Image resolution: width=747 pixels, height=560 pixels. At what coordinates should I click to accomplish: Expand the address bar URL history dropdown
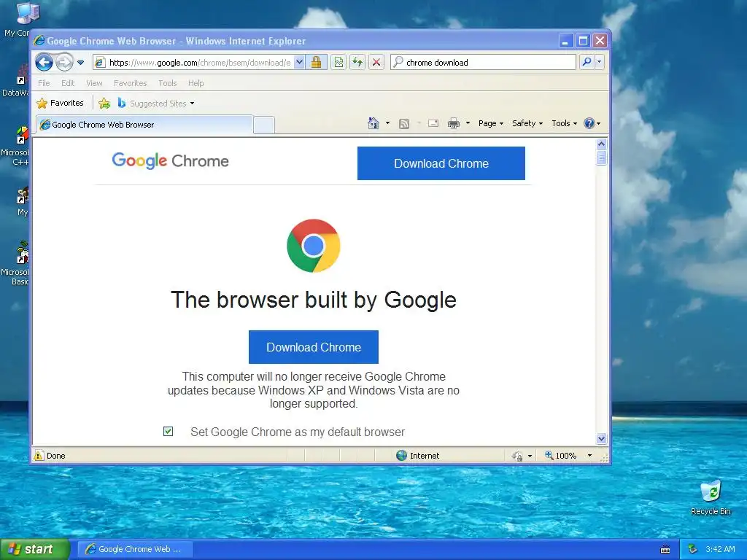tap(299, 63)
